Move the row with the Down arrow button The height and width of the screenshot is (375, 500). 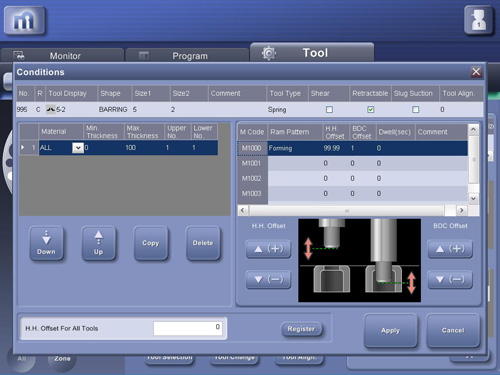(x=46, y=243)
